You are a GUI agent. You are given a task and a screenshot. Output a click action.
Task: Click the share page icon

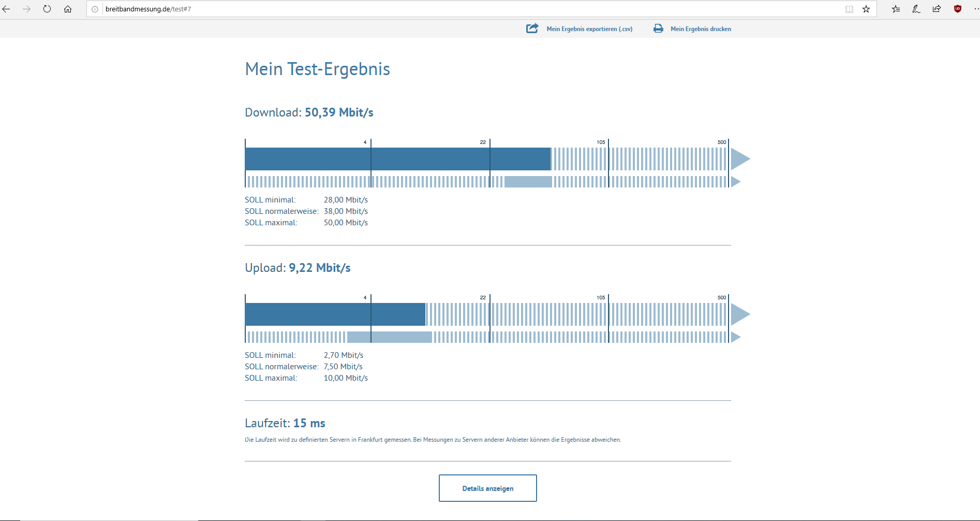pos(937,9)
